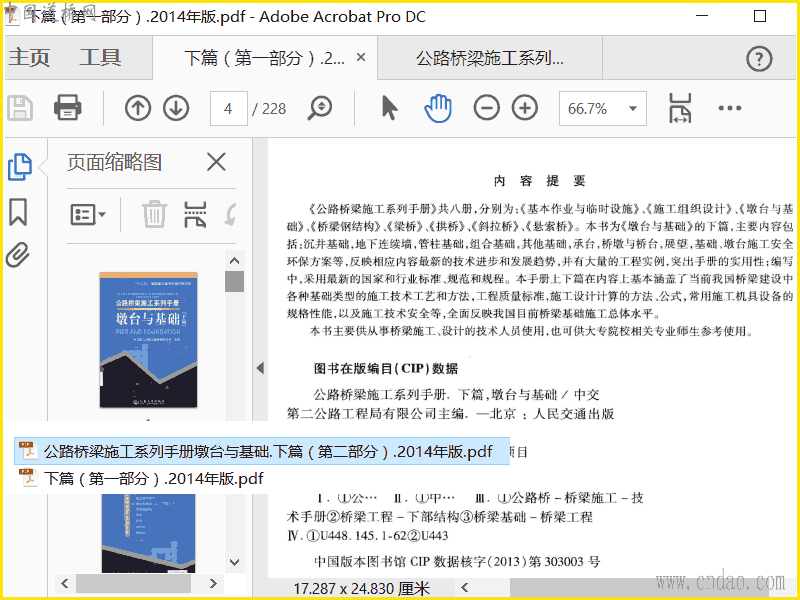This screenshot has height=600, width=800.
Task: Open more tools ellipsis menu
Action: click(730, 108)
